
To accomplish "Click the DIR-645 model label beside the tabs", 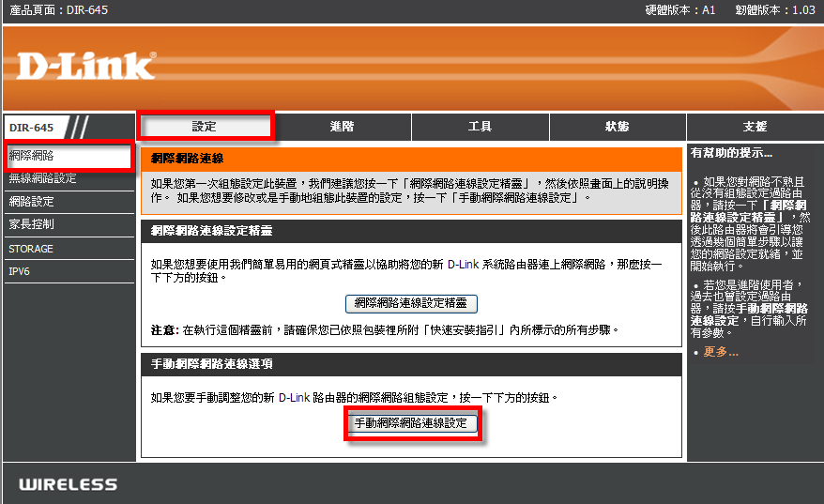I will pos(32,128).
